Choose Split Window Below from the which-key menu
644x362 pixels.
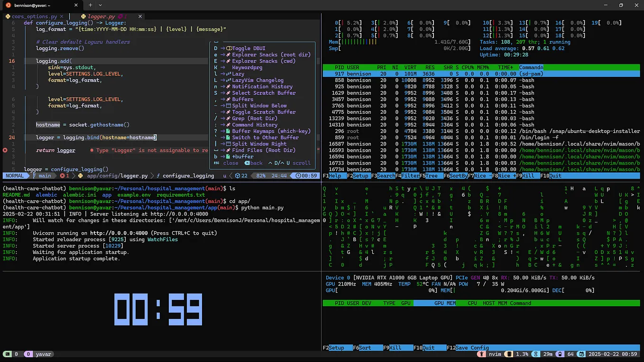[259, 106]
